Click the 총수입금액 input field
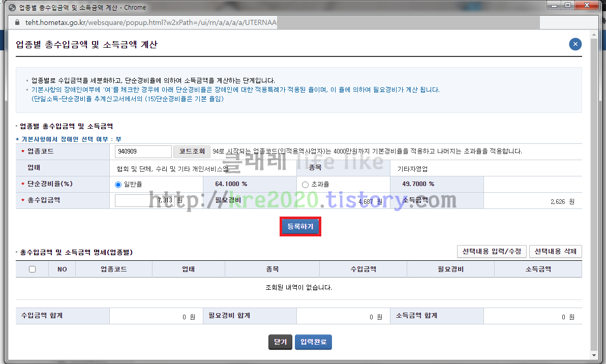The width and height of the screenshot is (606, 364). click(145, 200)
